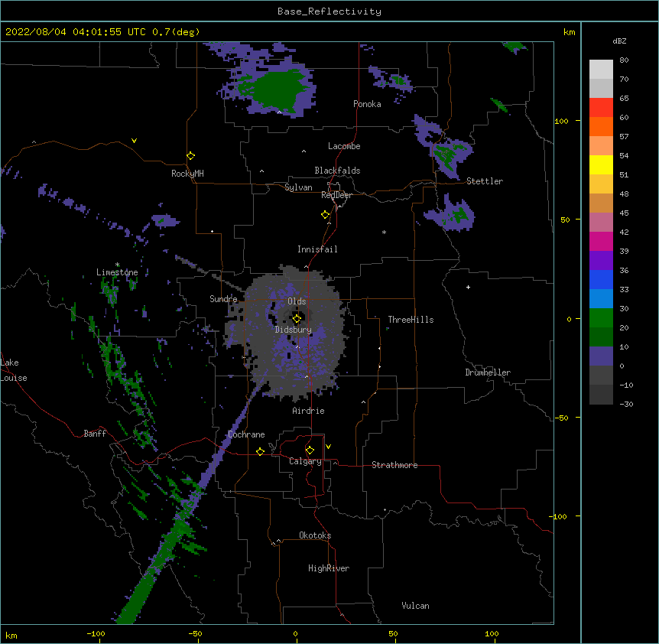Click the ThreeHills town label

tap(411, 320)
